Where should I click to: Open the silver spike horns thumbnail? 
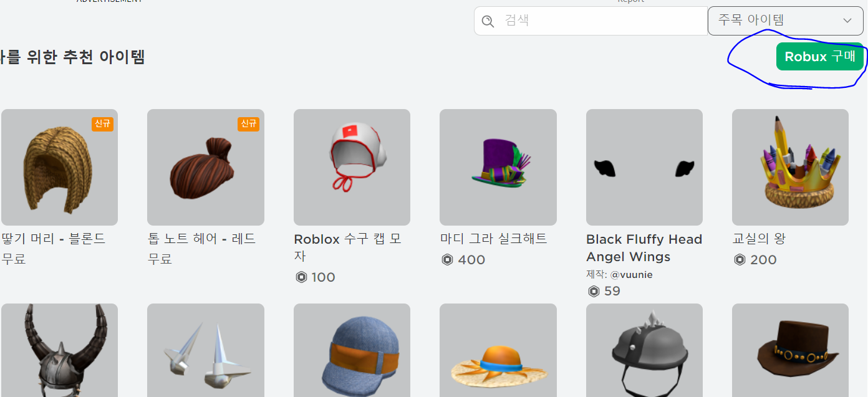[x=206, y=350]
